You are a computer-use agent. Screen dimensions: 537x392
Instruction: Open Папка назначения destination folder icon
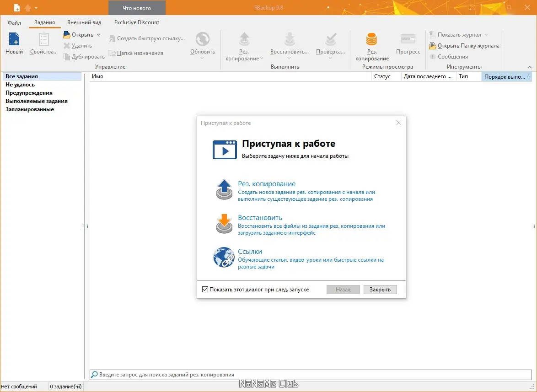[x=112, y=53]
